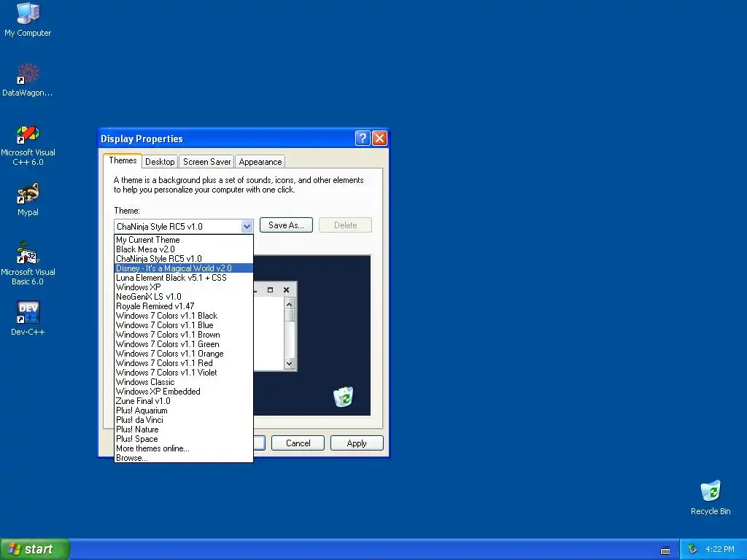Click the Apply button
This screenshot has height=560, width=747.
point(357,443)
